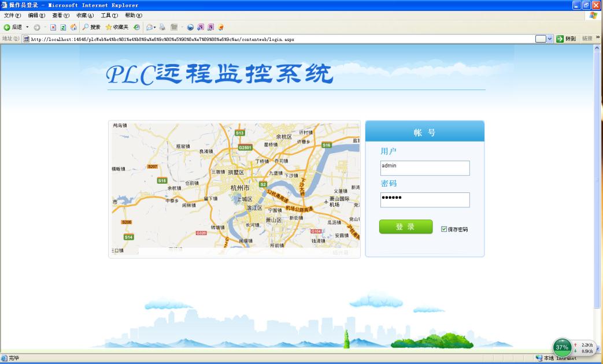Click the 密码 password input field
The image size is (603, 364).
tap(425, 200)
